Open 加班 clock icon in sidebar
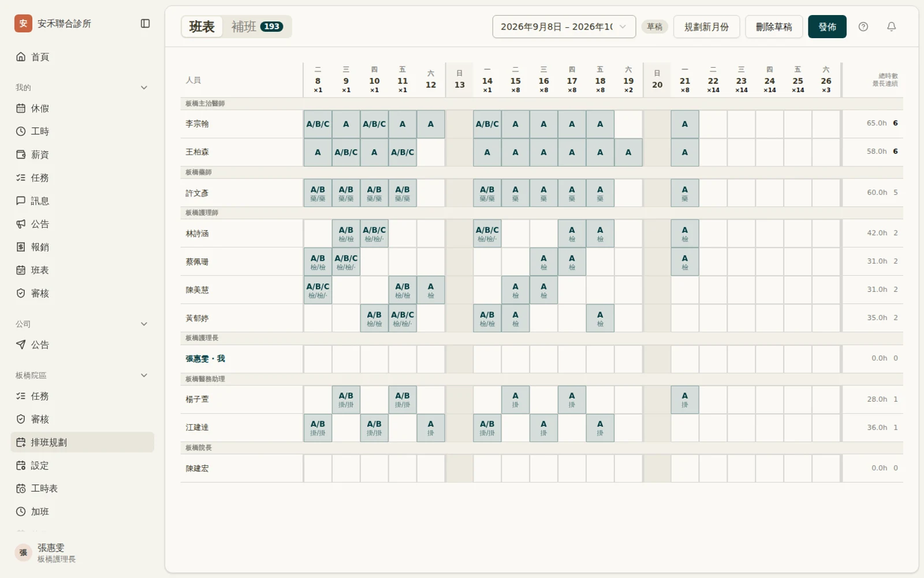 tap(21, 512)
